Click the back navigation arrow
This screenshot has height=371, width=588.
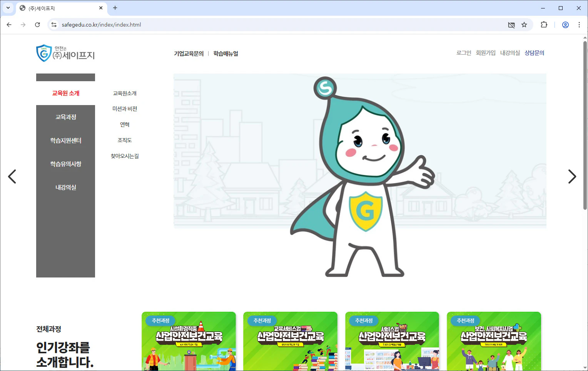(x=9, y=25)
